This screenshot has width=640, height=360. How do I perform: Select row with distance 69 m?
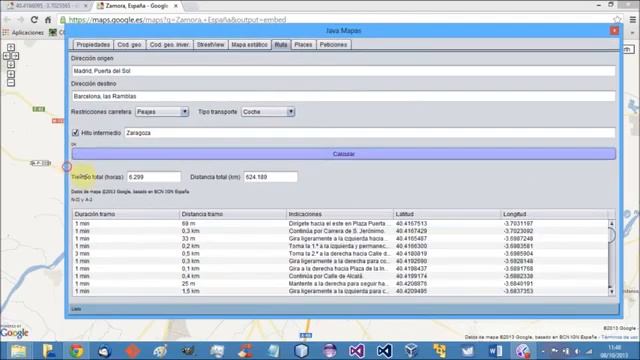[340, 223]
